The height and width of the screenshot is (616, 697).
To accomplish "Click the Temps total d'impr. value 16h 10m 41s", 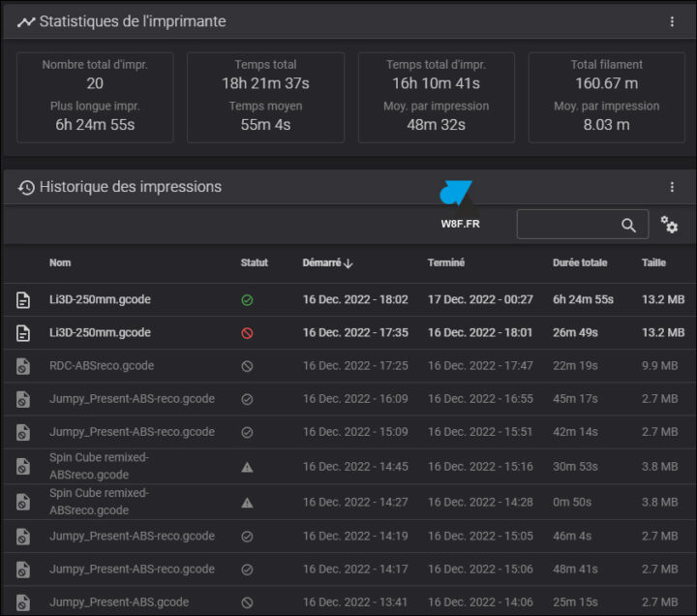I will coord(436,83).
